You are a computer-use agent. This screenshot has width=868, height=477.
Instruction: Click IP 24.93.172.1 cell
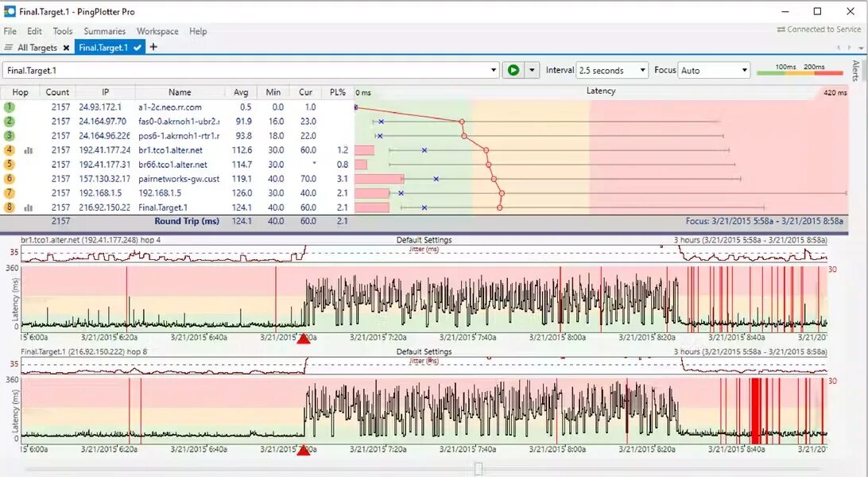pos(99,107)
